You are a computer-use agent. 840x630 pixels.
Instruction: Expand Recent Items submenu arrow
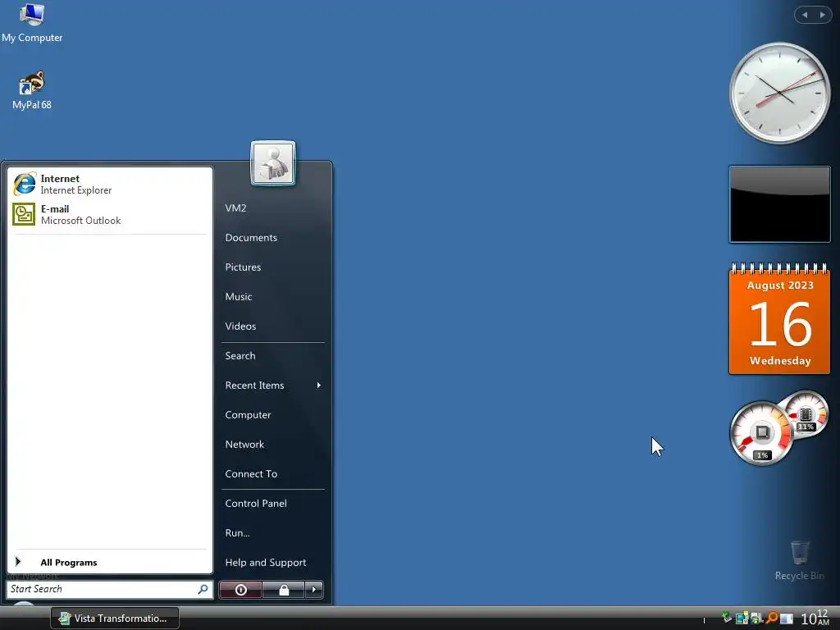[319, 386]
